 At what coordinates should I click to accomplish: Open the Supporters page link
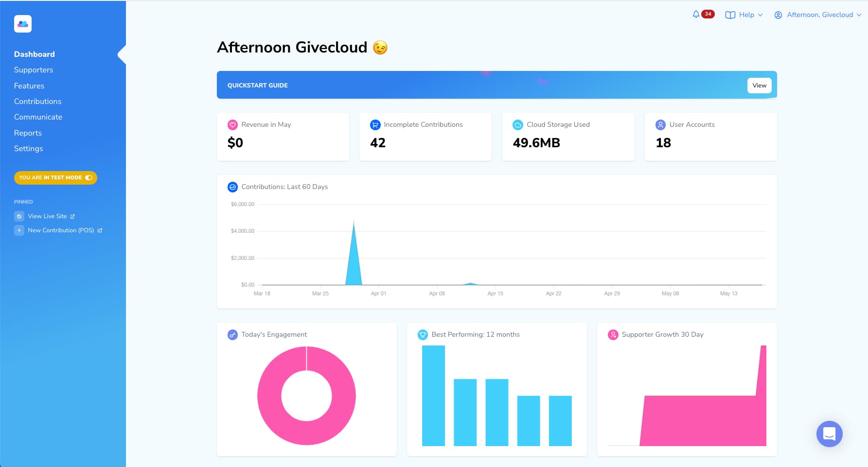point(33,69)
